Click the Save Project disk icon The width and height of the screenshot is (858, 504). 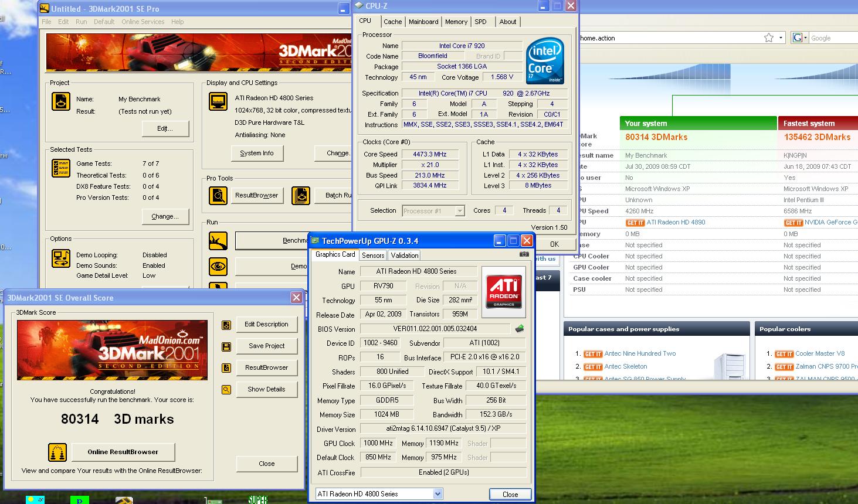(x=226, y=346)
